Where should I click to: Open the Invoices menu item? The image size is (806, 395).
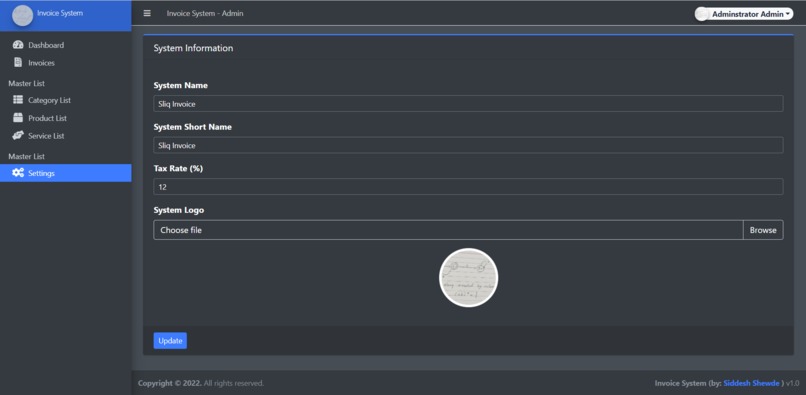pyautogui.click(x=66, y=63)
